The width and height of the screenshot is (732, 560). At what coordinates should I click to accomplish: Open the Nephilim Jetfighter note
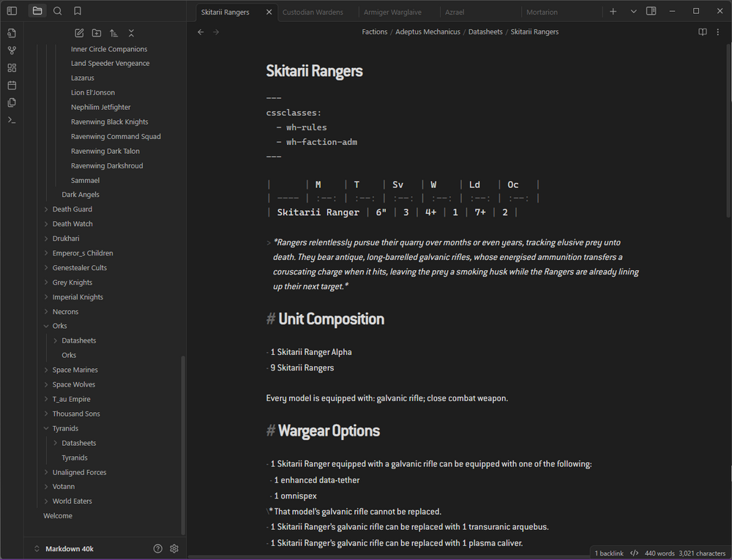[101, 107]
